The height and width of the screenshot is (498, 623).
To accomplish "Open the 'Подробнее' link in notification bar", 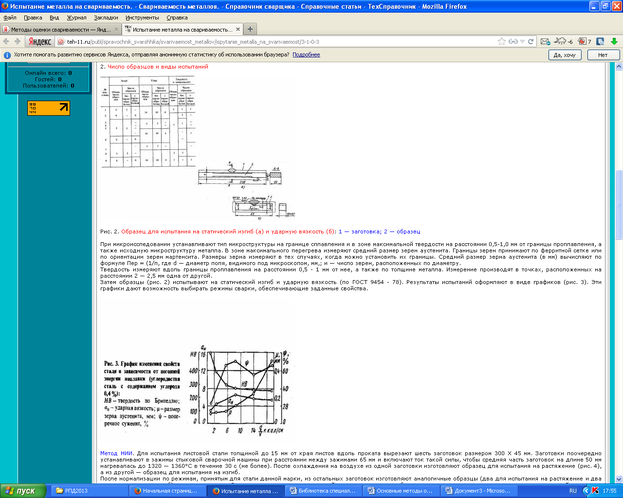I will (306, 55).
